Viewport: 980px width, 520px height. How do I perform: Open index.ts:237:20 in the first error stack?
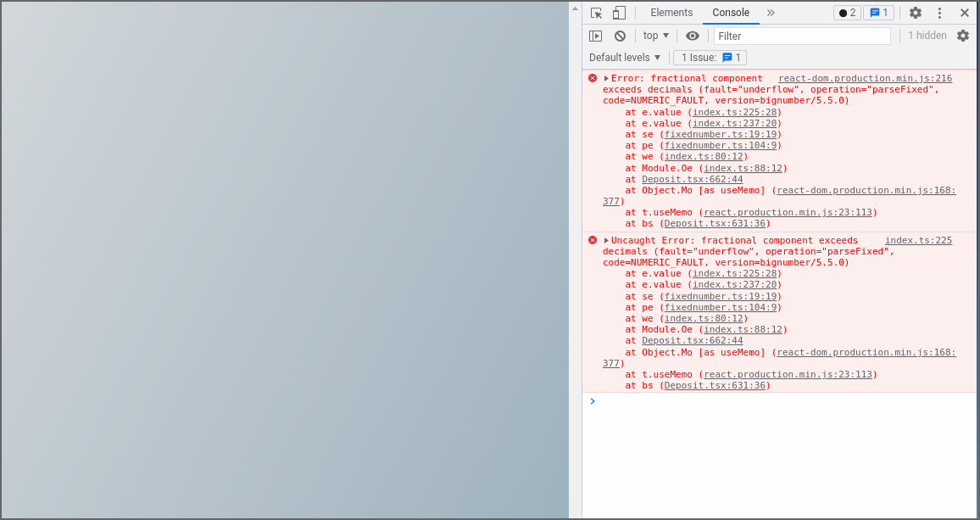tap(734, 123)
